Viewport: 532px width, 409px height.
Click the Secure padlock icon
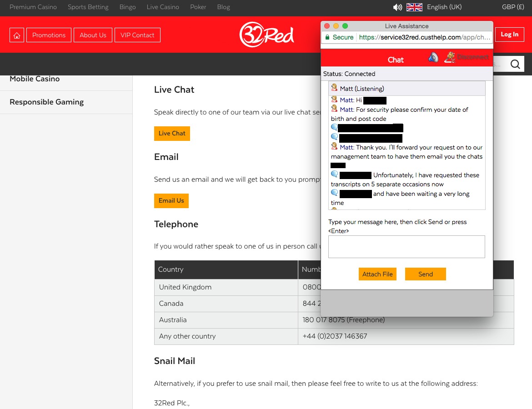point(327,37)
